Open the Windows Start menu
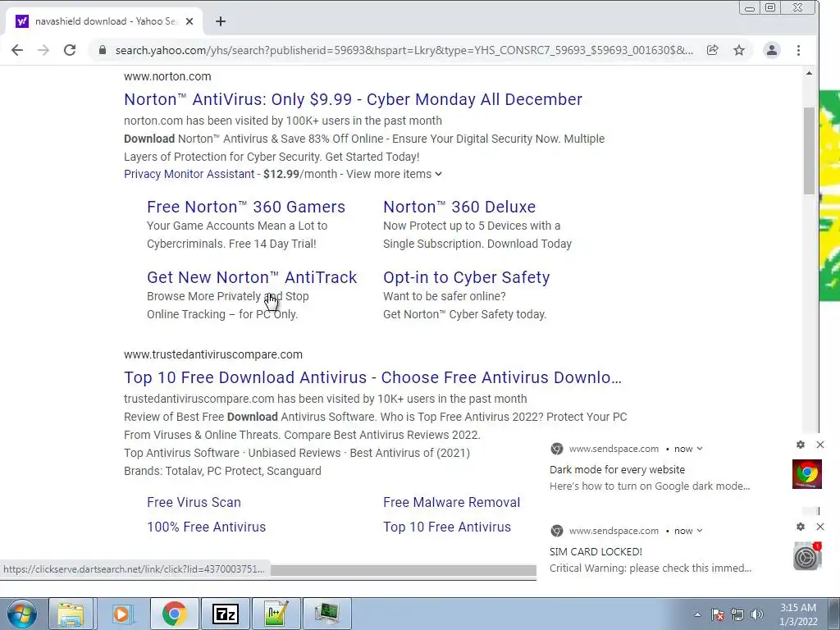 pos(21,614)
